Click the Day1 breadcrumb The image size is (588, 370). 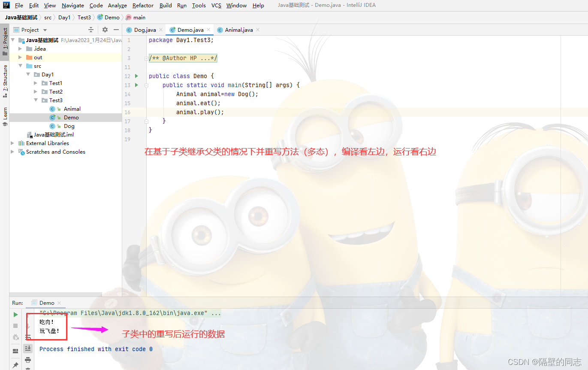pyautogui.click(x=64, y=18)
